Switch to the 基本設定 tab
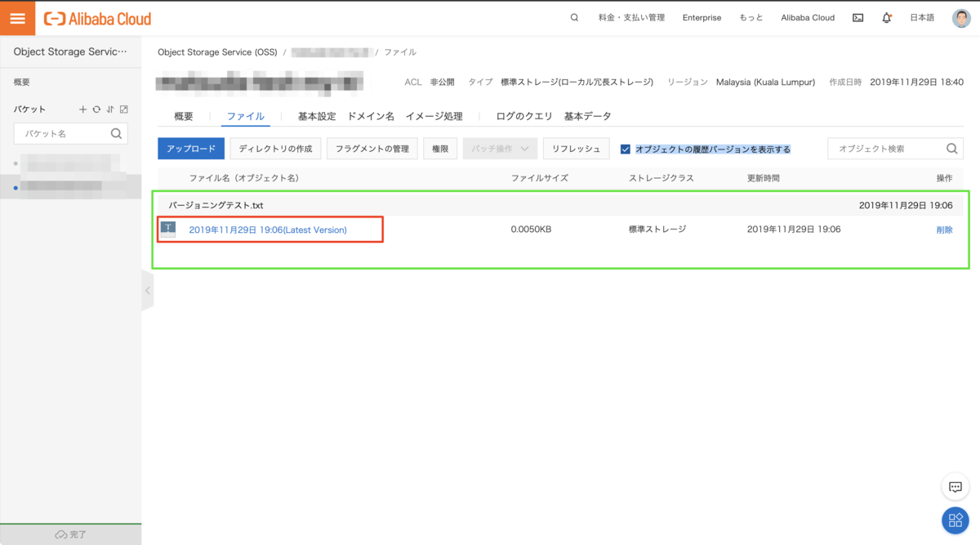980x545 pixels. (317, 116)
